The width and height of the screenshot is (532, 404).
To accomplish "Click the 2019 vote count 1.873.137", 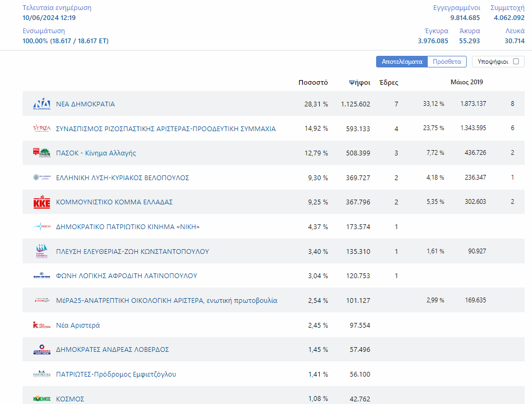I will tap(474, 103).
